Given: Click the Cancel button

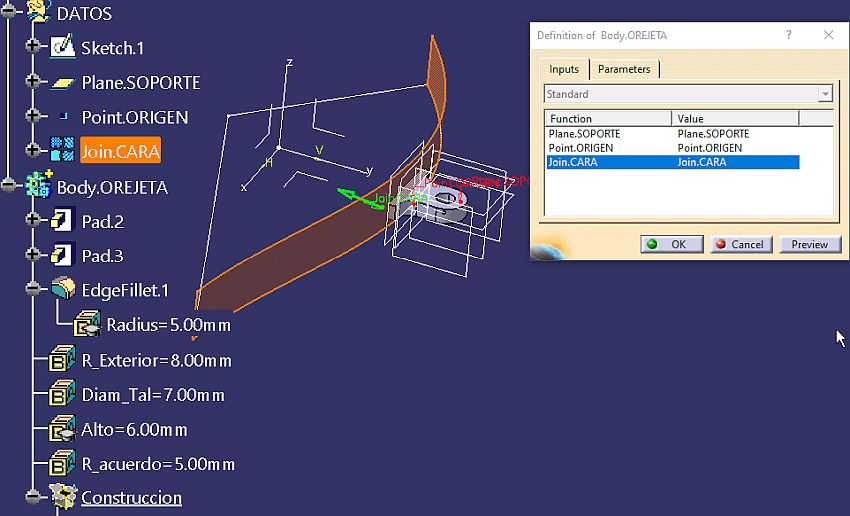Looking at the screenshot, I should click(741, 244).
